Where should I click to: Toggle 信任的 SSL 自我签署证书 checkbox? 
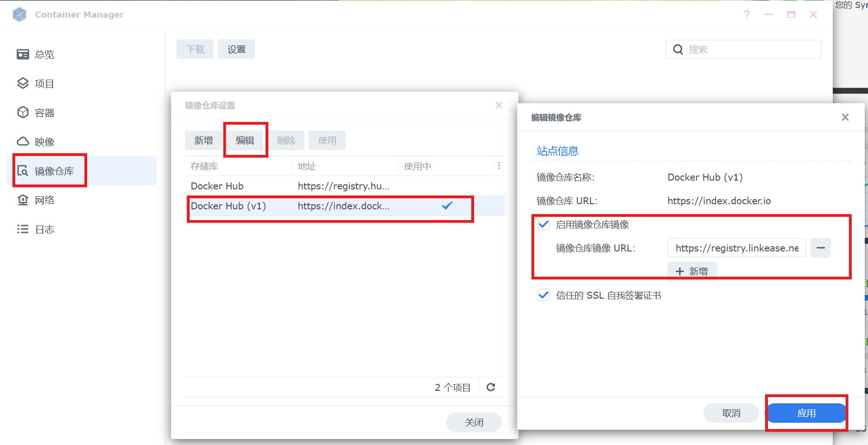point(544,295)
